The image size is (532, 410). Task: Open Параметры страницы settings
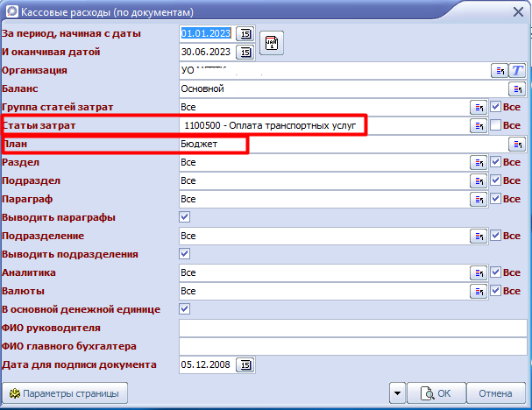[x=67, y=393]
